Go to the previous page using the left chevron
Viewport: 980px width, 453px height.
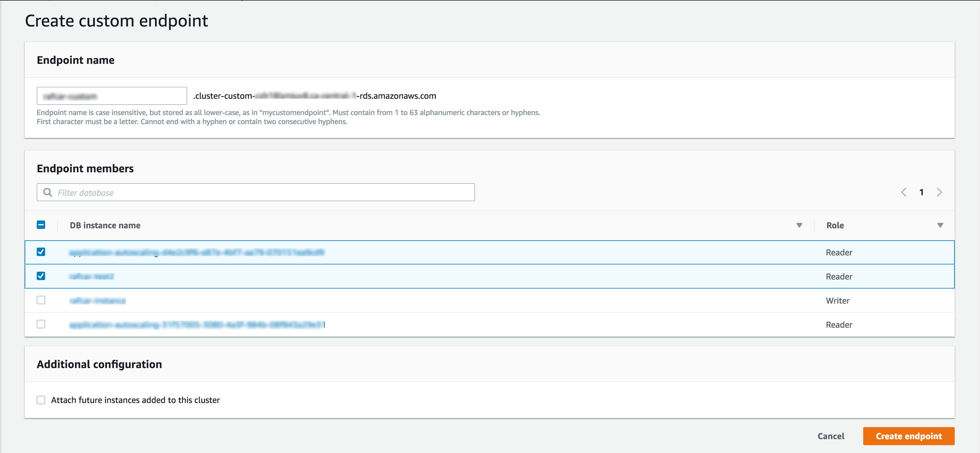click(x=904, y=192)
